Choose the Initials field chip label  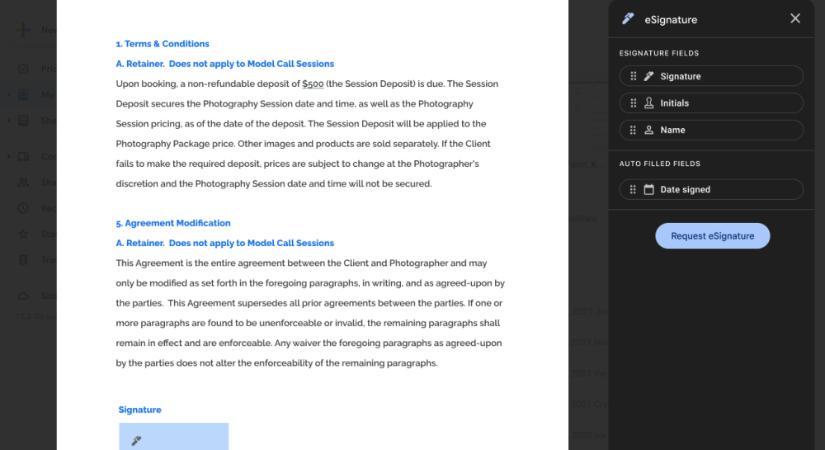675,103
